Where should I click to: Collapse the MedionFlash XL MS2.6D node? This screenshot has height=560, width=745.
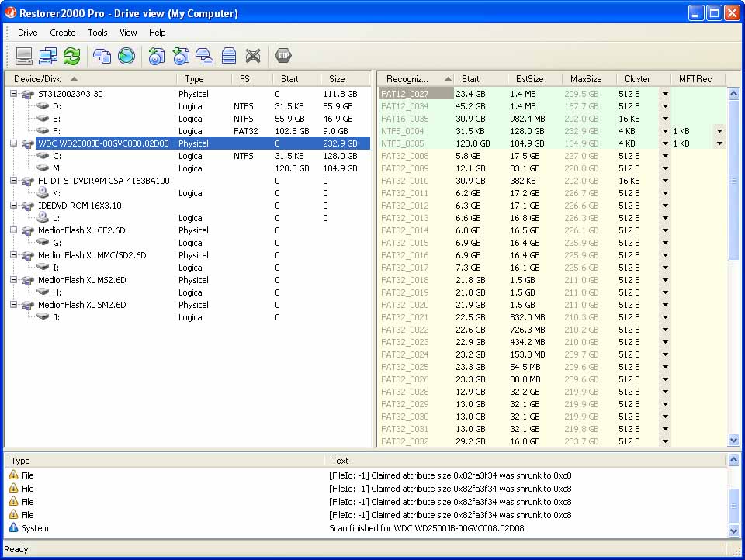click(x=14, y=280)
